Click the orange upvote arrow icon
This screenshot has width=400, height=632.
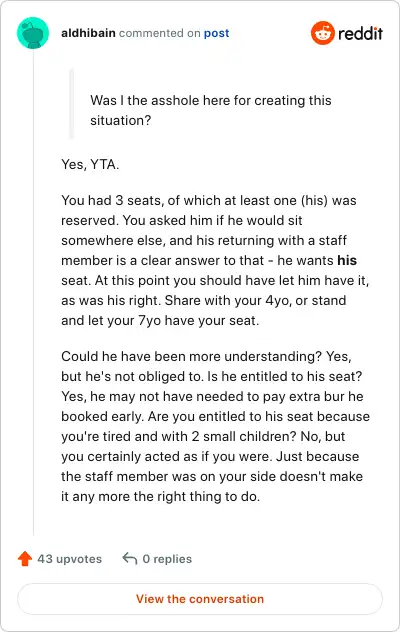tap(25, 559)
